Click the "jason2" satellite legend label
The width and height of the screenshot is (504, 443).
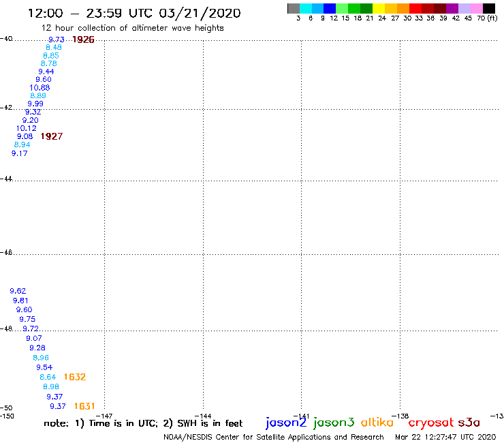pos(286,423)
